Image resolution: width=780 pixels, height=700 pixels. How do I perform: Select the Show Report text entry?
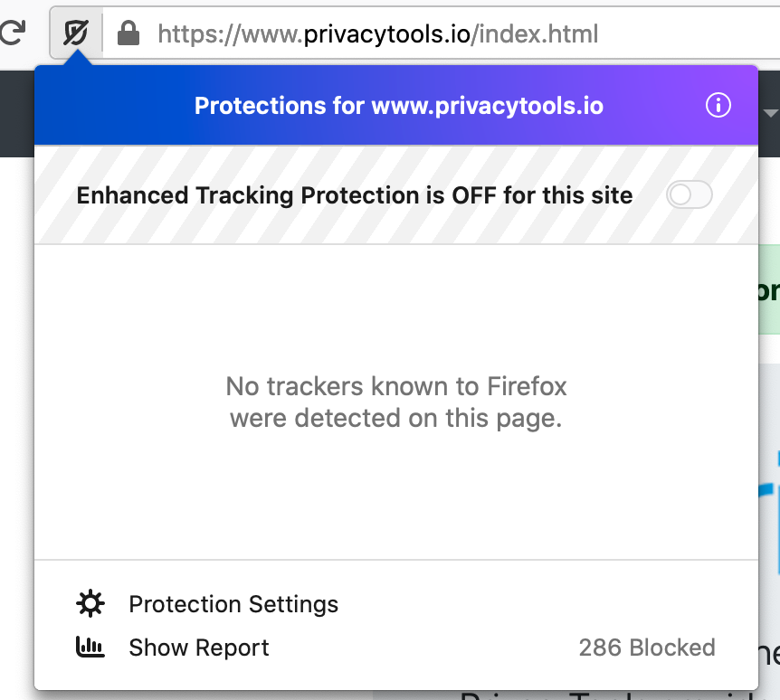click(199, 648)
